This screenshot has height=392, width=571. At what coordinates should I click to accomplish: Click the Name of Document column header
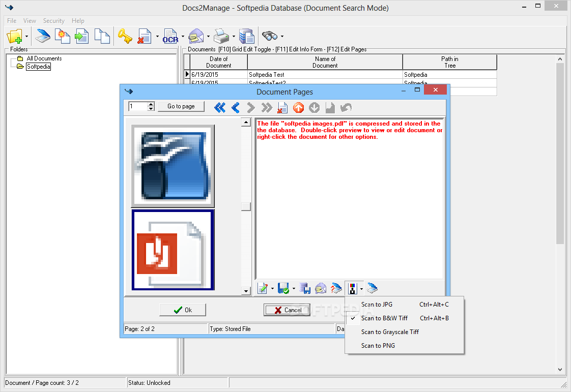pos(325,62)
